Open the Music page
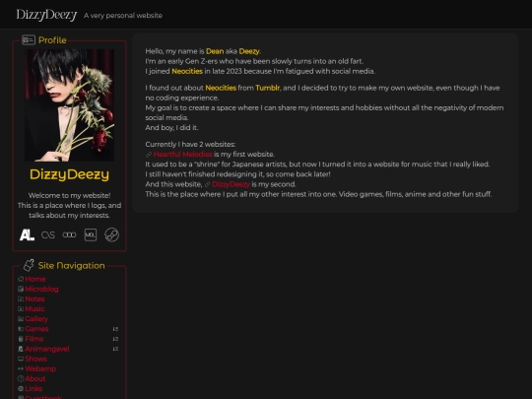This screenshot has width=532, height=399. 34,309
